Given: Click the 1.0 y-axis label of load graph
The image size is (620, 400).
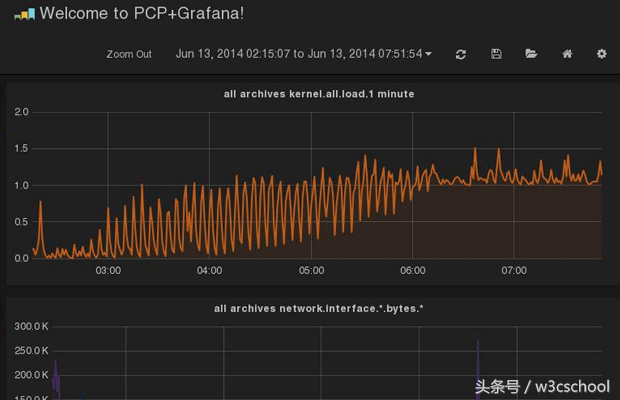Looking at the screenshot, I should pos(21,185).
